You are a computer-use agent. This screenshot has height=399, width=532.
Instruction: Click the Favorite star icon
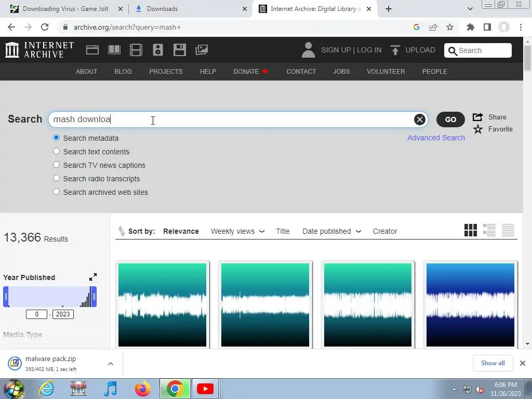(478, 129)
